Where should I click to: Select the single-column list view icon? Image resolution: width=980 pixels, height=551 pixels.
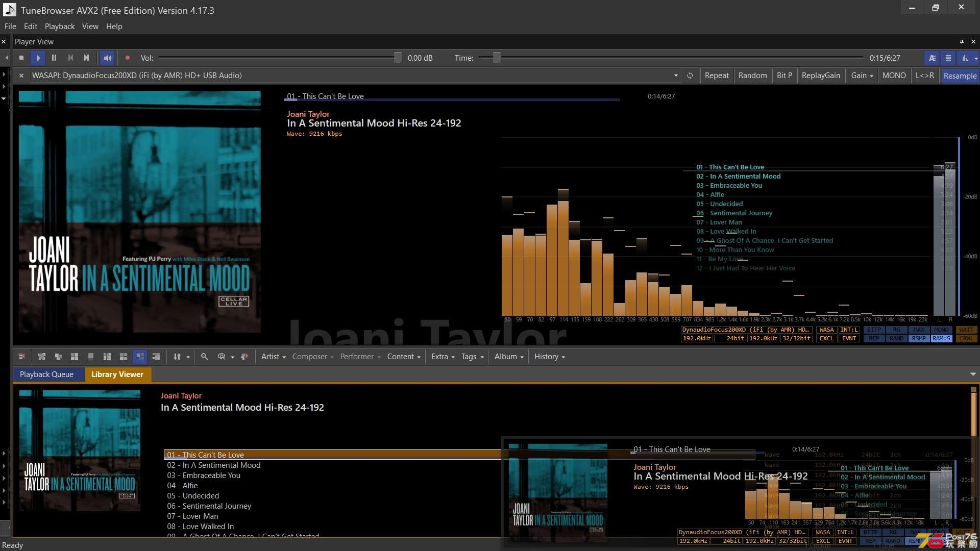91,357
